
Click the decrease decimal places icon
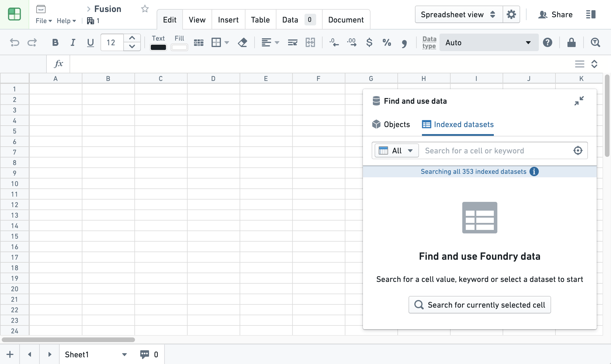(x=334, y=43)
